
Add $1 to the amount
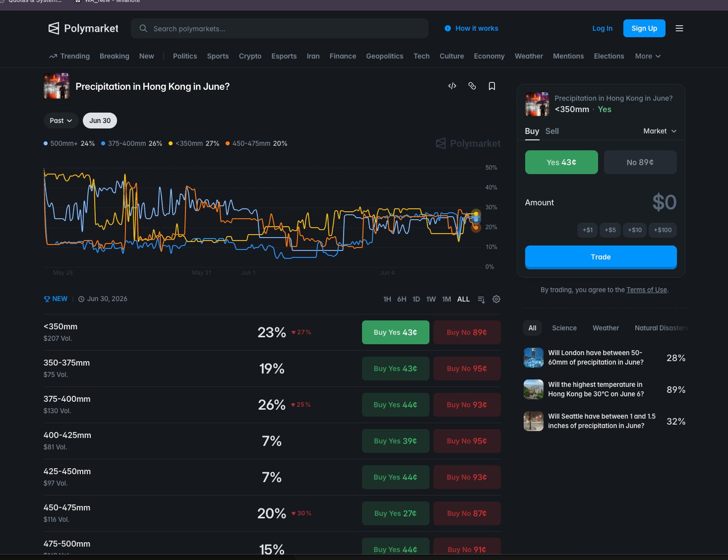tap(587, 230)
